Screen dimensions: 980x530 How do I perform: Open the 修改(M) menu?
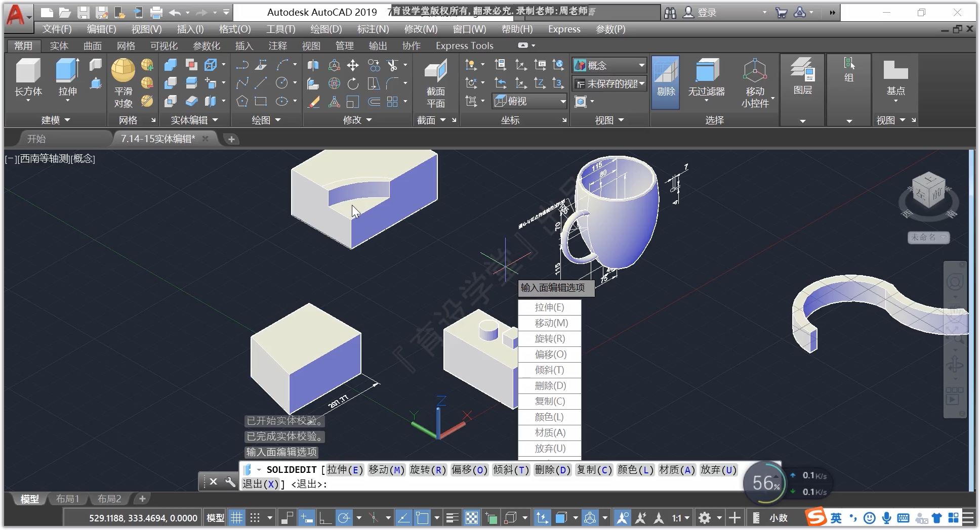pos(421,29)
